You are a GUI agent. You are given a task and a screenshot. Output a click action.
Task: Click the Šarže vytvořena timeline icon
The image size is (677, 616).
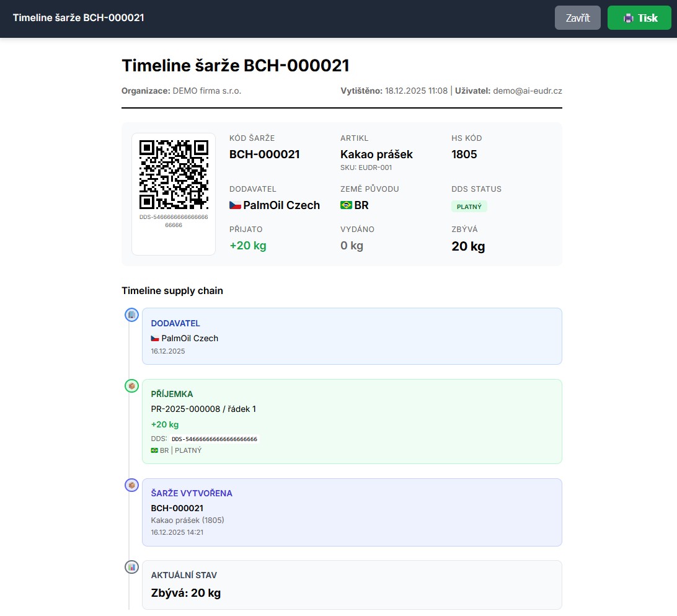pyautogui.click(x=131, y=485)
